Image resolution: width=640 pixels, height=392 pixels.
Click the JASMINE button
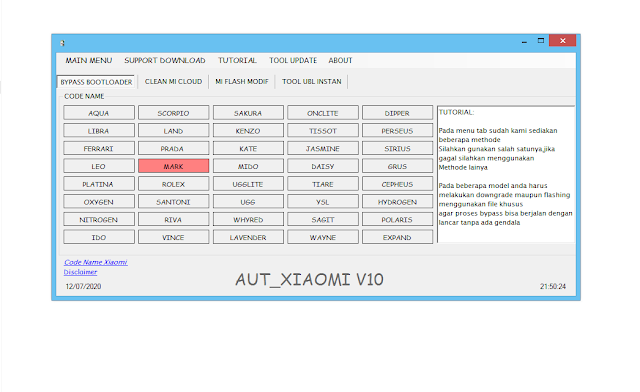(x=323, y=148)
